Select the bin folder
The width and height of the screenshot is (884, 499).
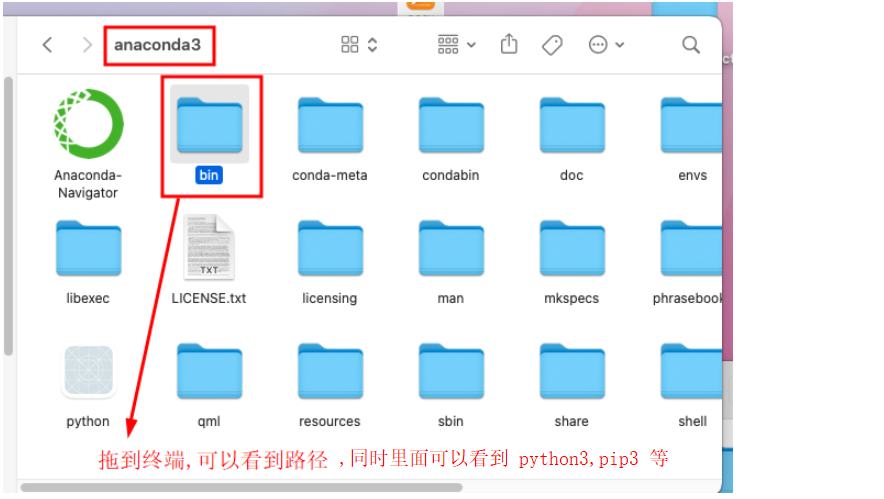point(209,125)
